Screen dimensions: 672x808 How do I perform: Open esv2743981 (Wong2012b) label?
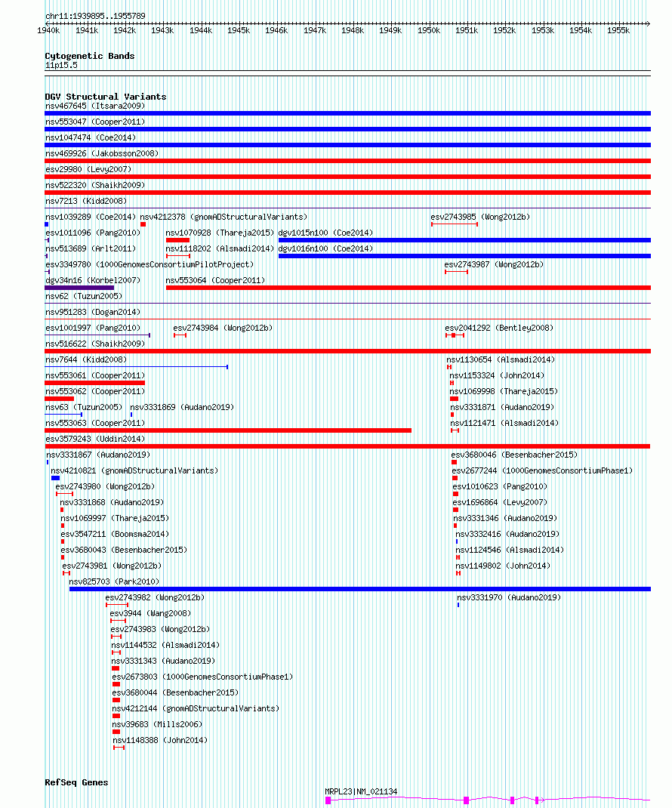(x=111, y=566)
